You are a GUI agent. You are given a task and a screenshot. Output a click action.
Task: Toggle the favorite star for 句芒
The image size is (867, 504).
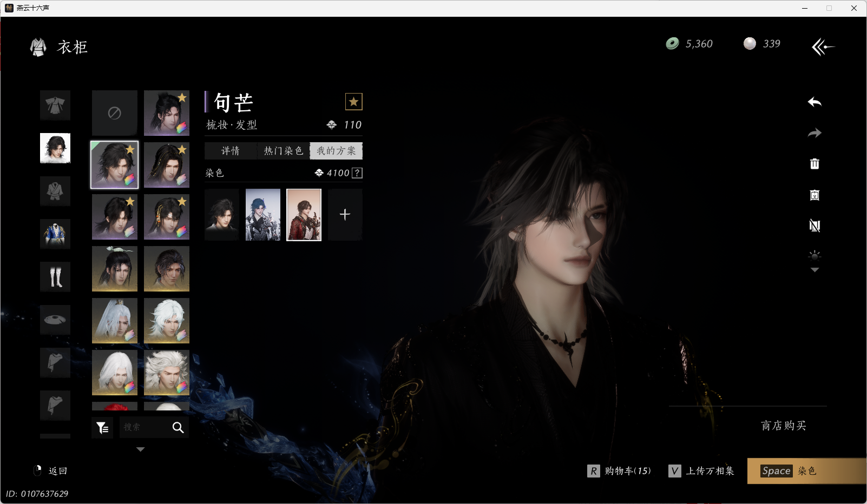(353, 102)
